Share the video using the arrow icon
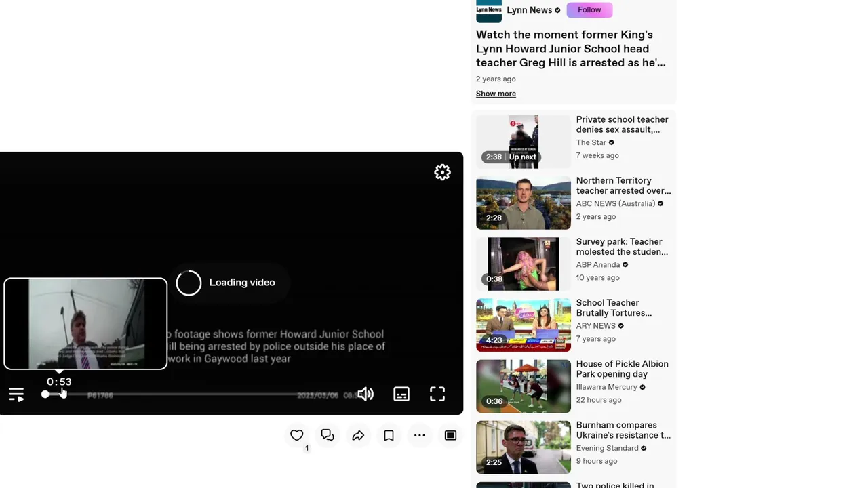 click(x=358, y=435)
